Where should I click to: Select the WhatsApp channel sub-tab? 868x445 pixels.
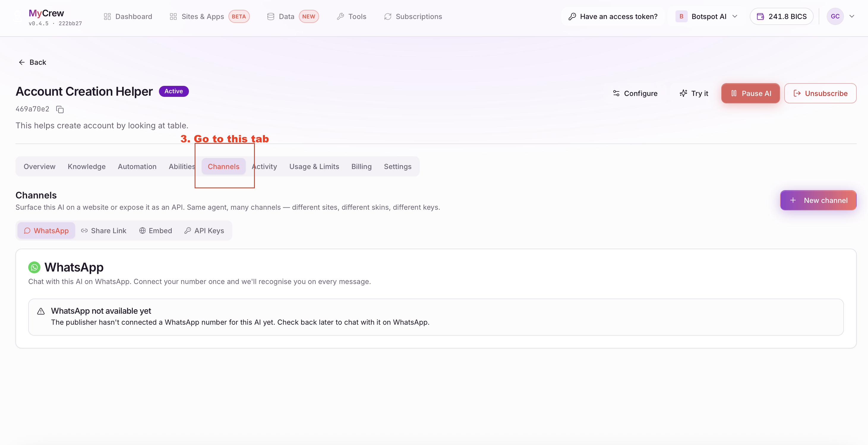[46, 231]
